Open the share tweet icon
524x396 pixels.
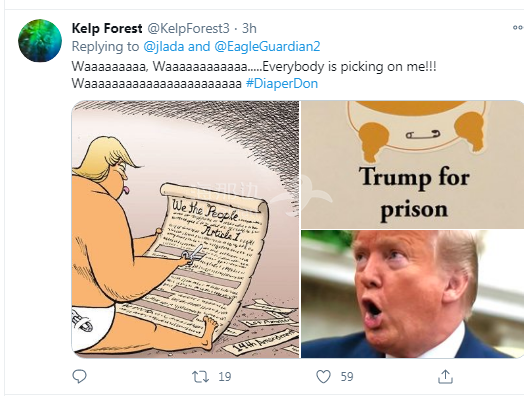point(445,376)
